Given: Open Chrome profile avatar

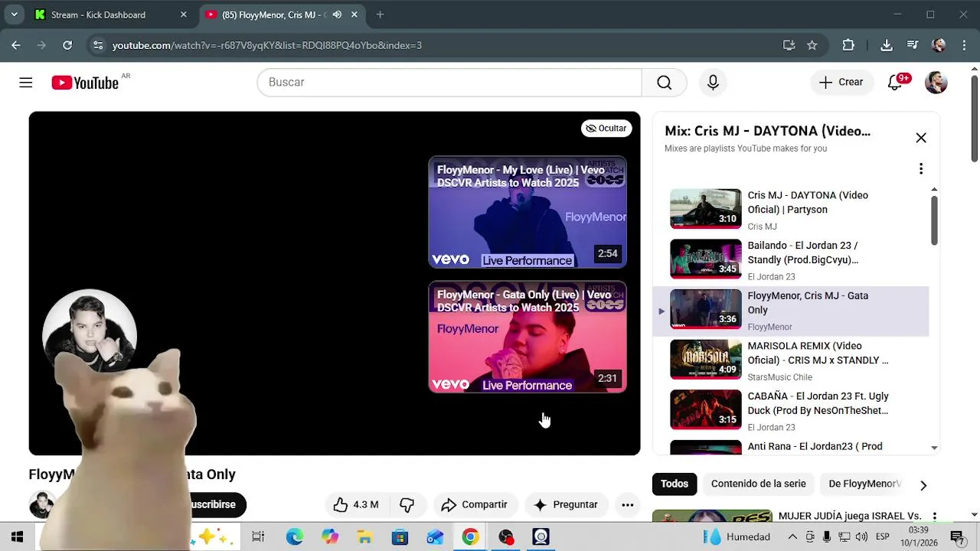Looking at the screenshot, I should (x=939, y=45).
